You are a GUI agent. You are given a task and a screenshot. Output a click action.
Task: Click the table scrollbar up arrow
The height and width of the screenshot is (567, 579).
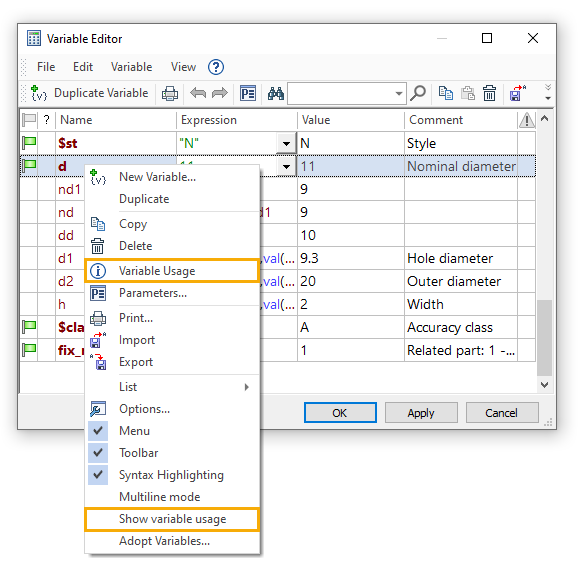click(x=544, y=118)
